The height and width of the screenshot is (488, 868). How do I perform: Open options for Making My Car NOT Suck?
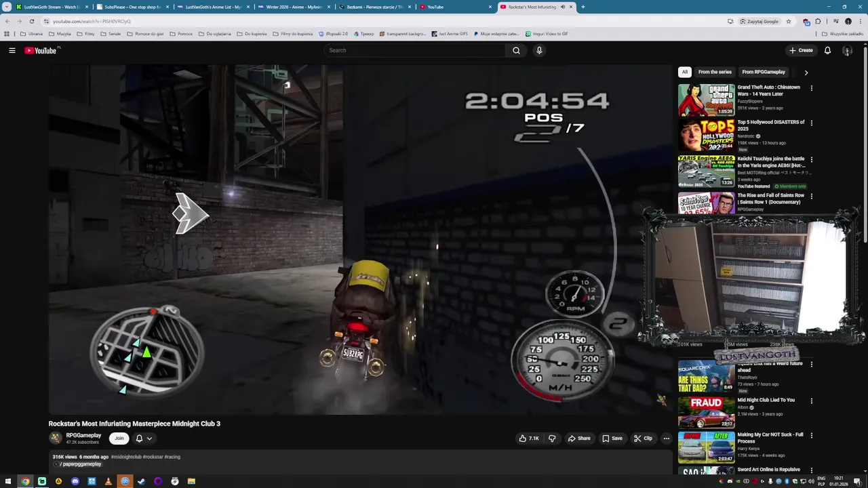(811, 436)
